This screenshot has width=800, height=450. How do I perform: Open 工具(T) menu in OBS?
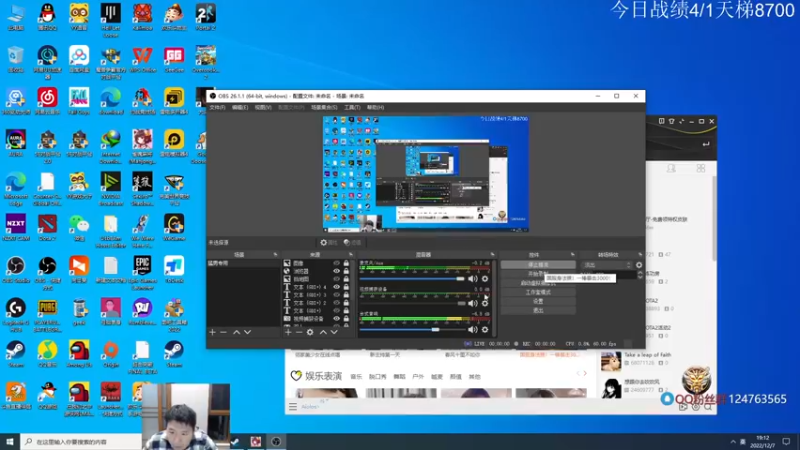point(352,108)
